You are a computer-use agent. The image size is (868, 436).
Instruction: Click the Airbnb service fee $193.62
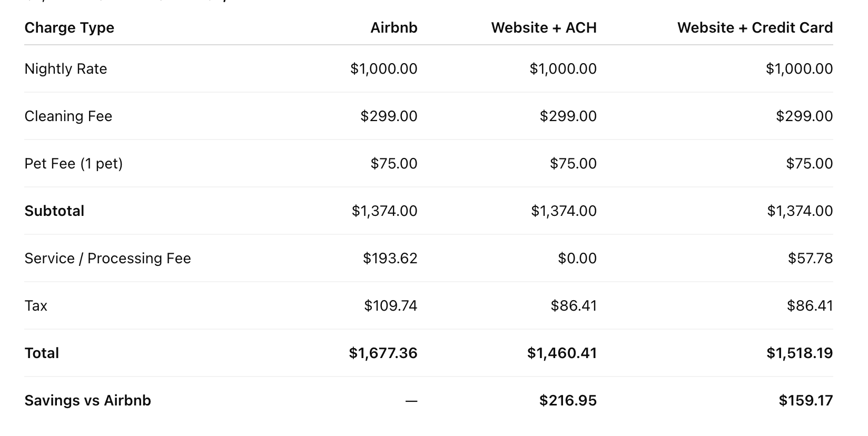390,259
